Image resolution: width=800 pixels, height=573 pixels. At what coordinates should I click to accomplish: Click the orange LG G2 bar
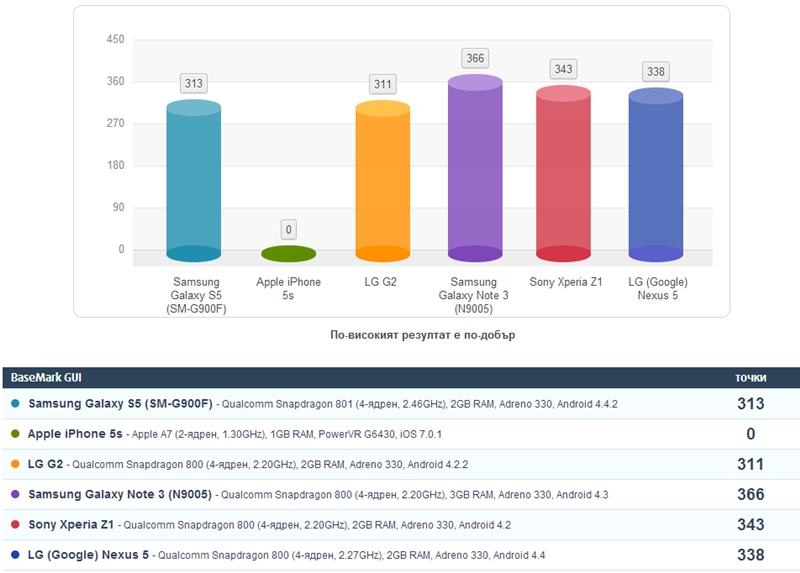click(x=383, y=181)
